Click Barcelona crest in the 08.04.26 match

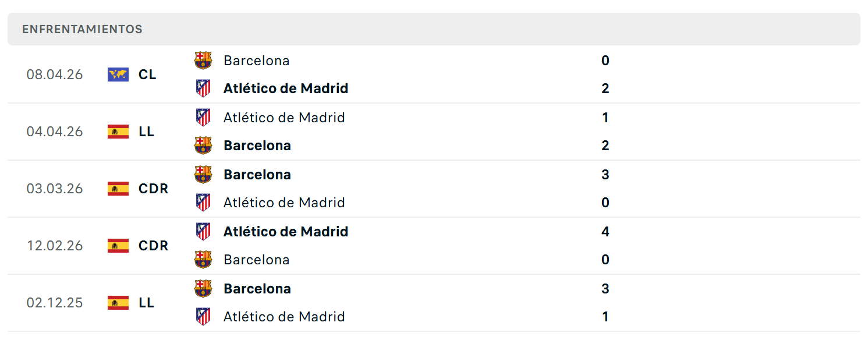click(x=203, y=61)
